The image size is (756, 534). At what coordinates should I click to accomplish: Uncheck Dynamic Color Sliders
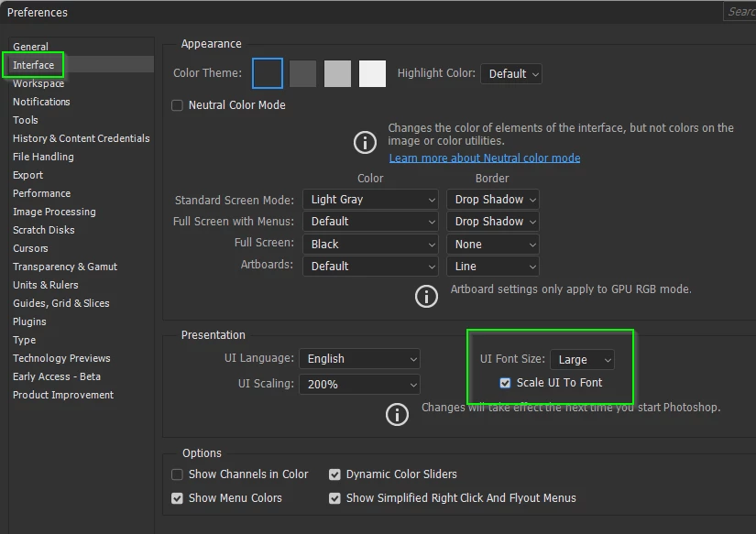pyautogui.click(x=334, y=474)
